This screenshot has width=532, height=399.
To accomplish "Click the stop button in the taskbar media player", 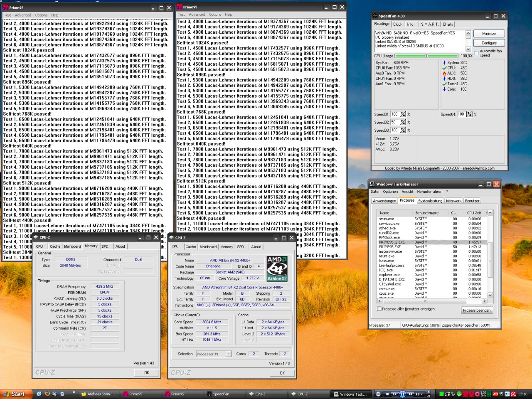I will point(387,394).
